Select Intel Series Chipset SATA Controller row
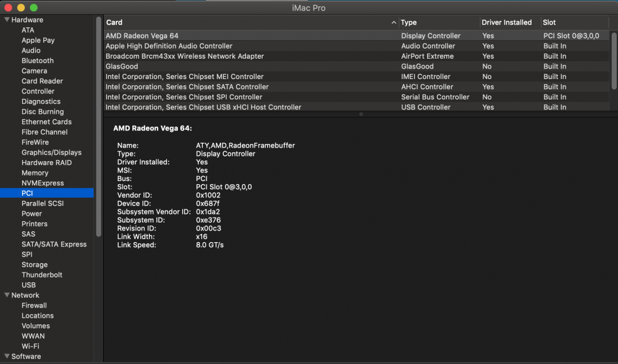This screenshot has width=618, height=364. (357, 87)
